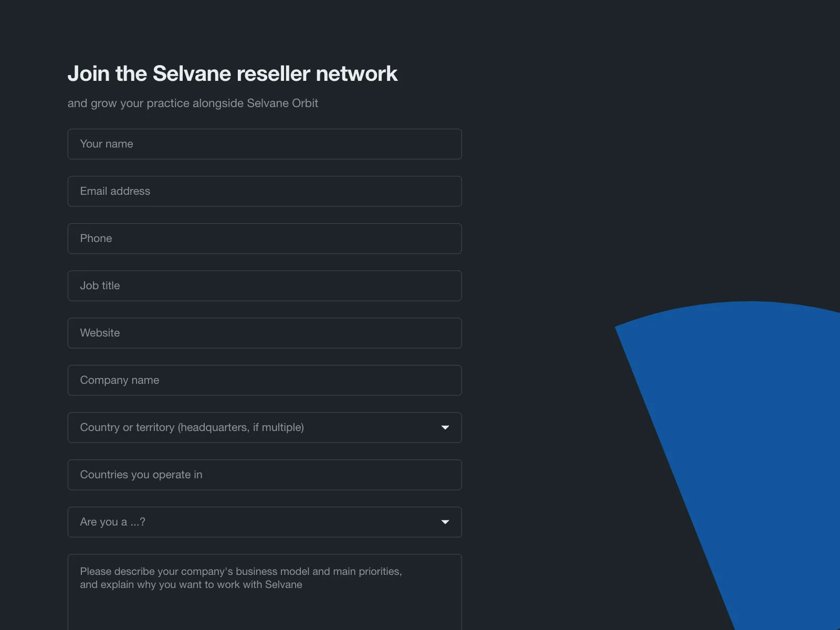Expand the 'Are you a ...?' dropdown
Viewport: 840px width, 630px height.
265,522
